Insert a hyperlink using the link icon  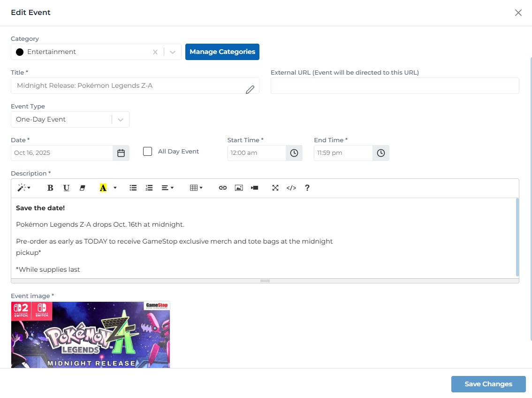222,188
